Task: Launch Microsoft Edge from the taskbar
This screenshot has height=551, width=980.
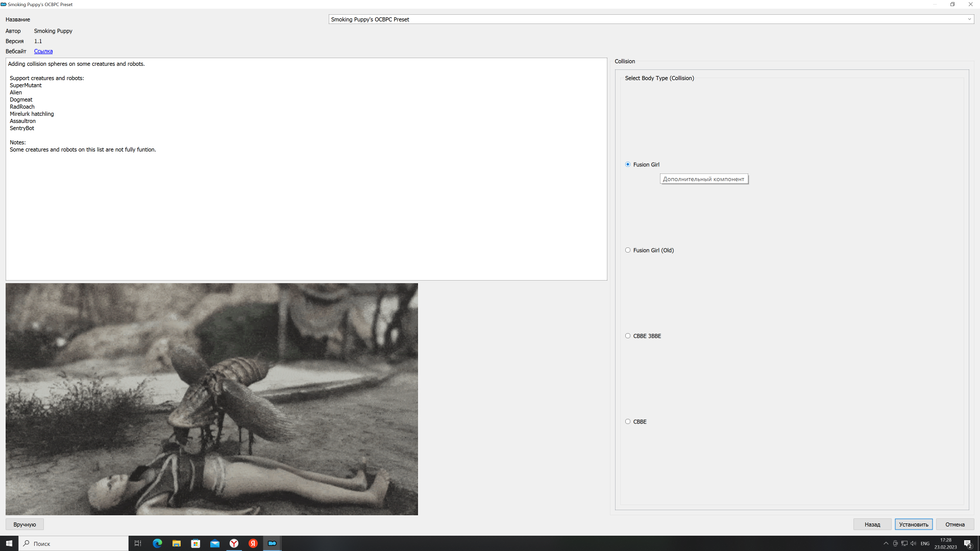Action: 157,543
